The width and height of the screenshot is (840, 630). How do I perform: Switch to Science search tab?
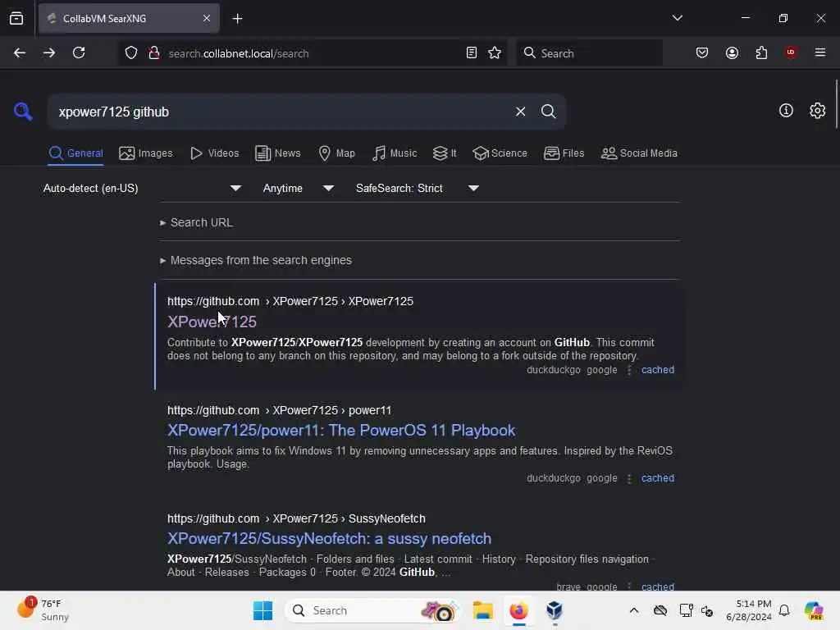click(500, 153)
